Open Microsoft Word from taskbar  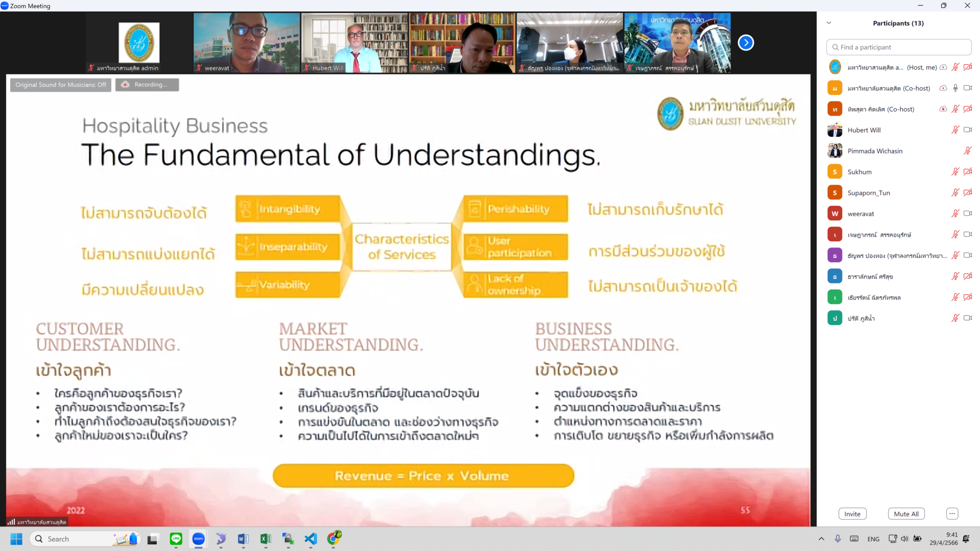pos(243,539)
